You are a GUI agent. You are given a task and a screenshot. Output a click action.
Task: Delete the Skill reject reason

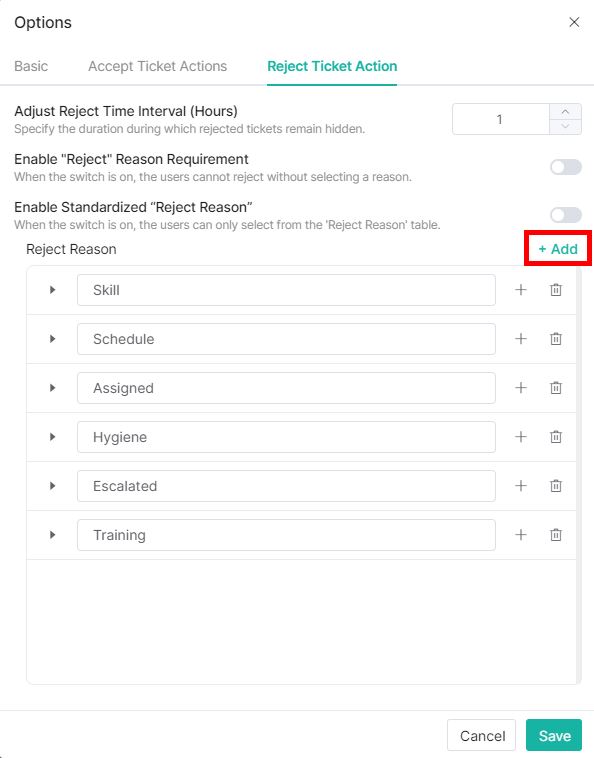556,290
